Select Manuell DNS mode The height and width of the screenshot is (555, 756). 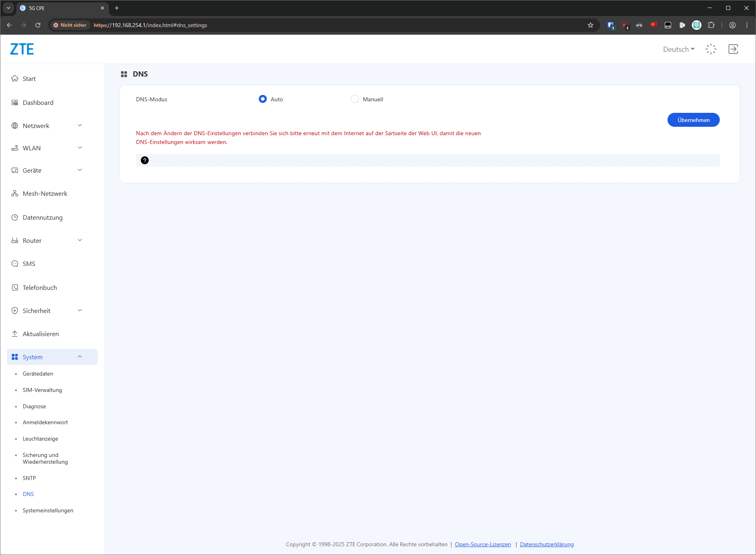point(355,99)
